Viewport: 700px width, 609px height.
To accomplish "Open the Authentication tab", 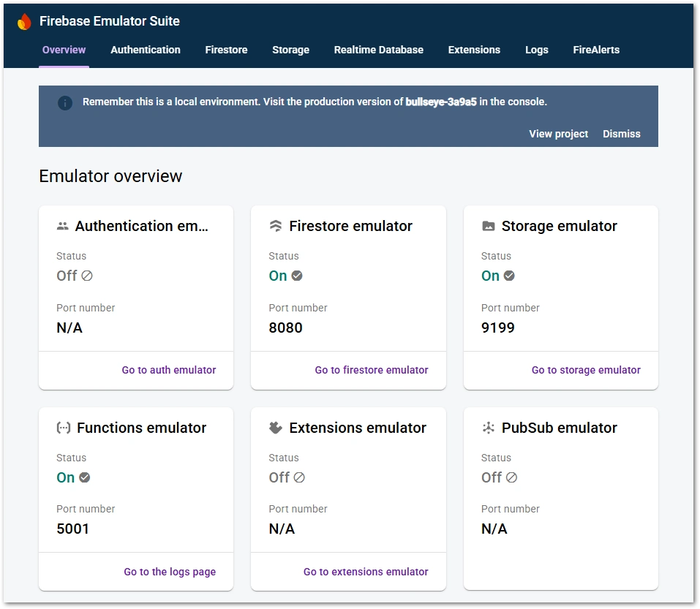I will (x=146, y=50).
